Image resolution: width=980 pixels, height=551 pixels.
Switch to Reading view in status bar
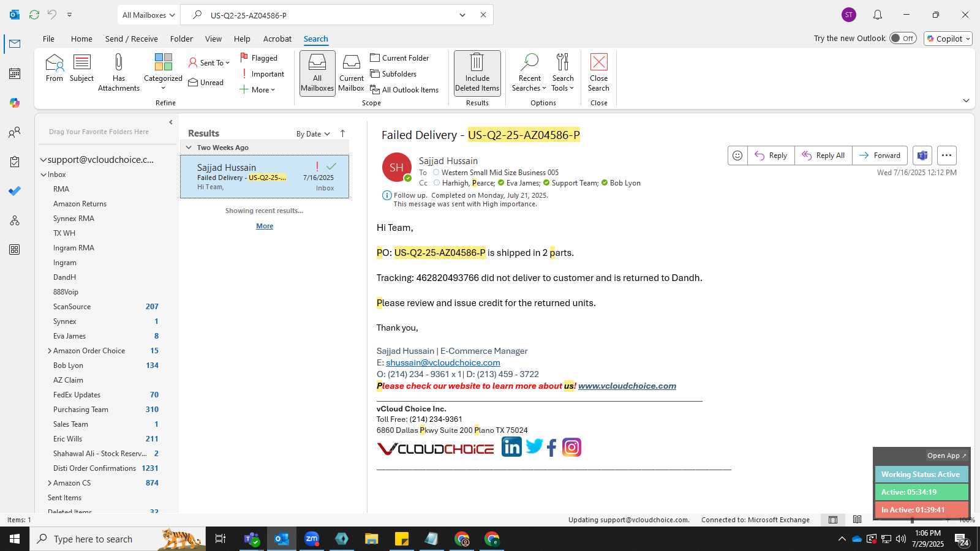(858, 520)
